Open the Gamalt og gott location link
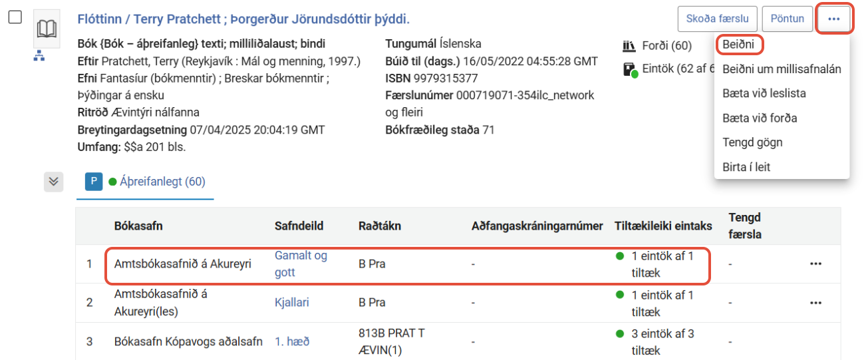This screenshot has height=360, width=868. click(x=301, y=264)
